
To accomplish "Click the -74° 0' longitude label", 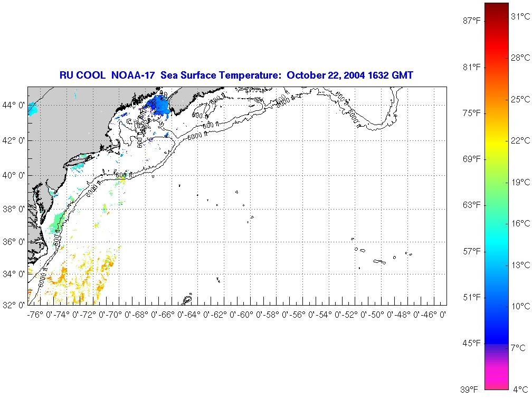I will 66,315.
